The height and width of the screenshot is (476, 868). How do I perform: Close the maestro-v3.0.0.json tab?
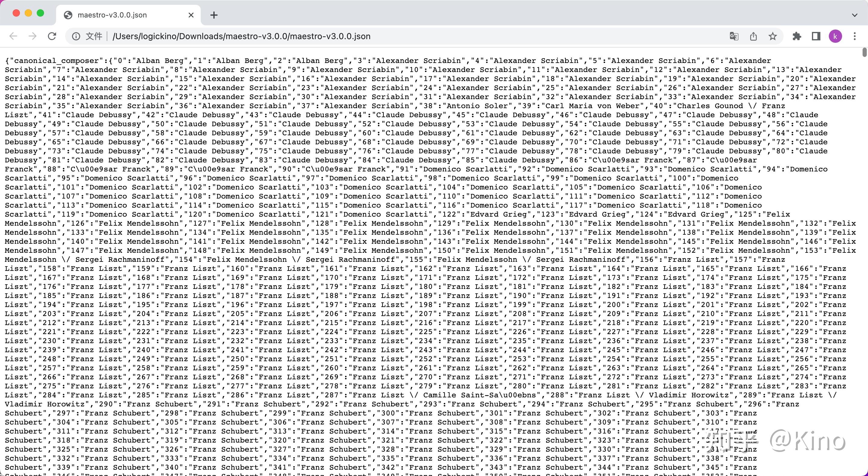191,15
